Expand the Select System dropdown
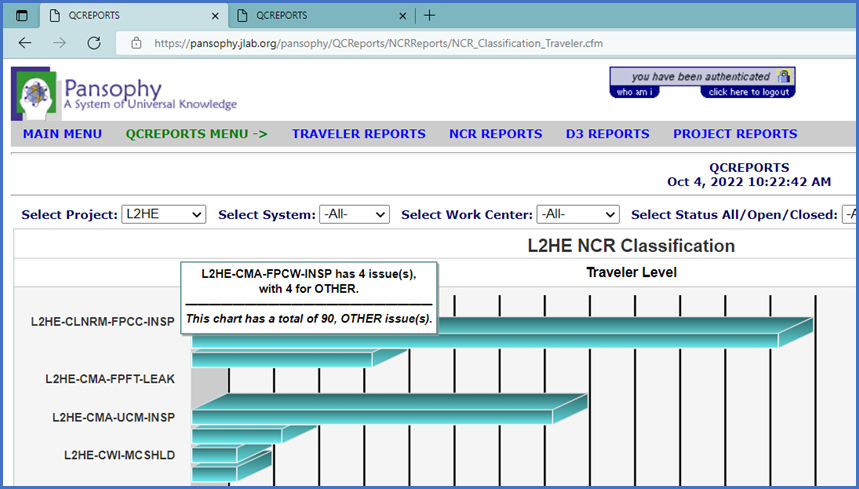859x489 pixels. [354, 214]
